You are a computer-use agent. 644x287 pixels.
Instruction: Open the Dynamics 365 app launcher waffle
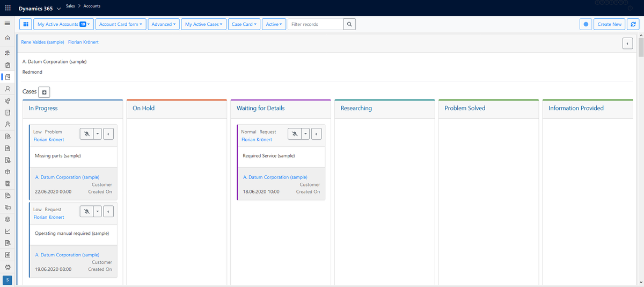click(8, 9)
